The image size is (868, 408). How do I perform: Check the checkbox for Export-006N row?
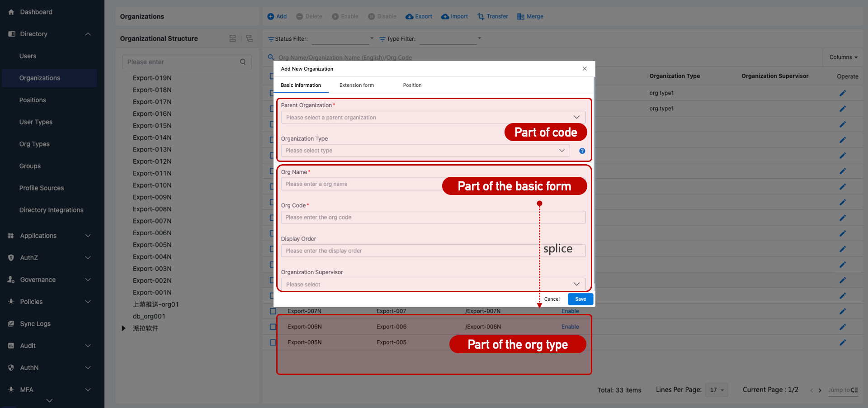coord(273,327)
